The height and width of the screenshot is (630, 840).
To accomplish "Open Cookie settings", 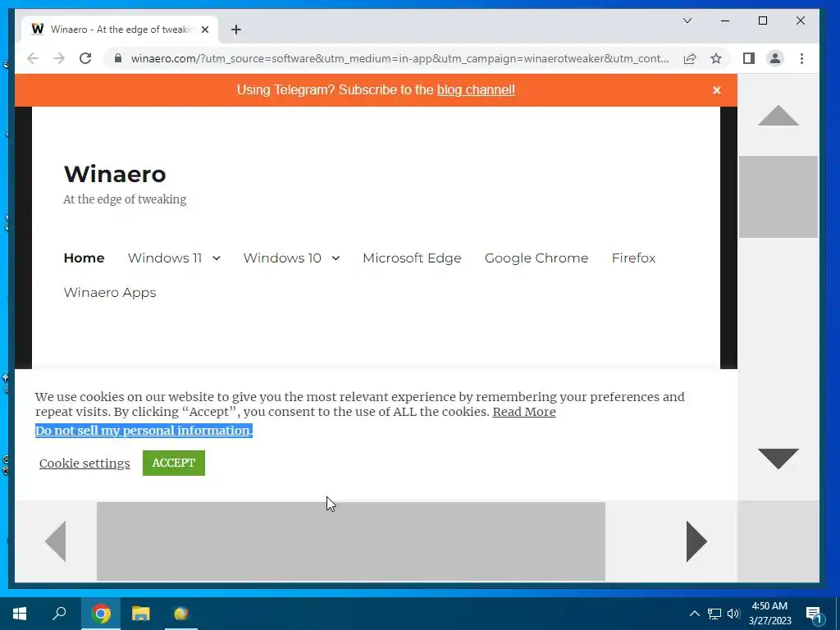I will click(84, 463).
